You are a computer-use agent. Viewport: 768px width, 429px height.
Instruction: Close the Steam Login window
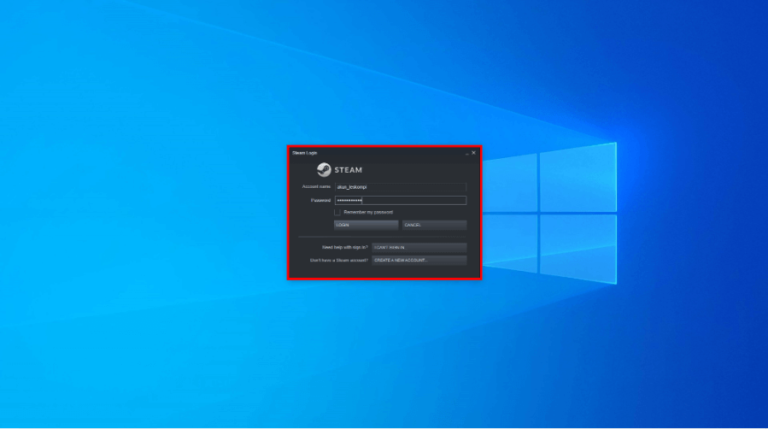point(474,153)
